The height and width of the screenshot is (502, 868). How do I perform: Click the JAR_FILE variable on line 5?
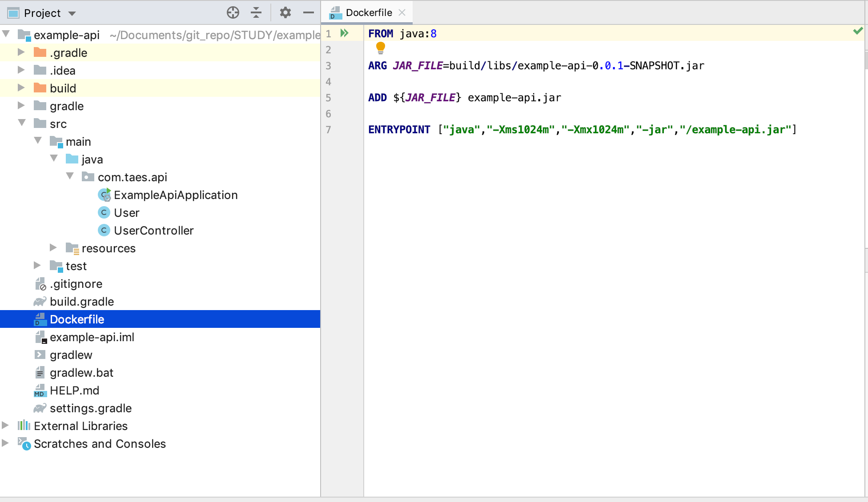[430, 98]
